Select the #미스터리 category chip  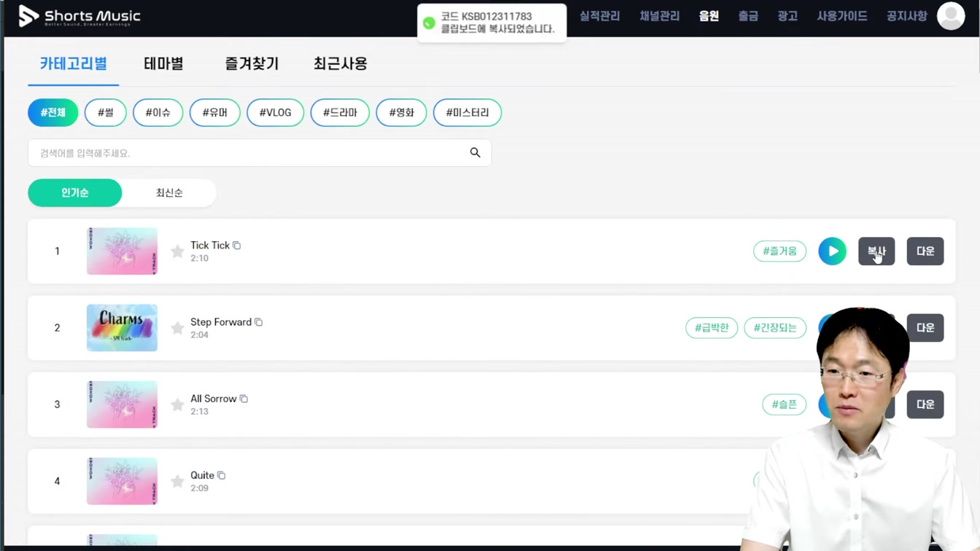(x=467, y=112)
